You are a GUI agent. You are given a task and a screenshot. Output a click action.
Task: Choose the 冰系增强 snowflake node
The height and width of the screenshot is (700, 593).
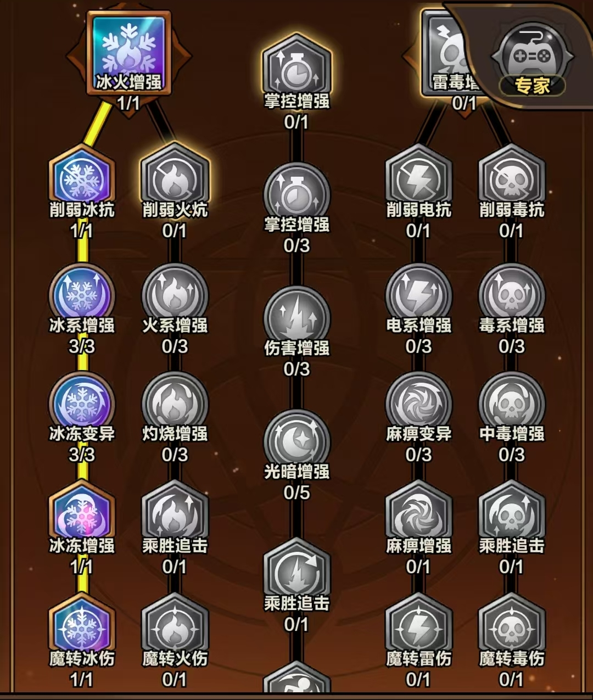click(82, 294)
